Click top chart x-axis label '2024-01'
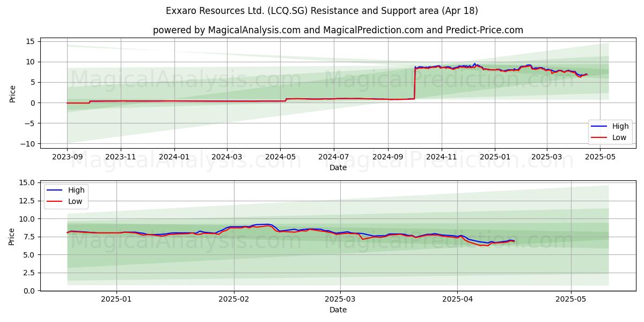This screenshot has height=322, width=644. pyautogui.click(x=174, y=157)
